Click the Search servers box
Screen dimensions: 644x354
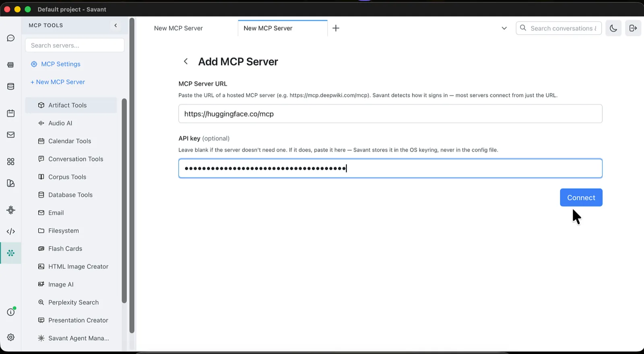pos(75,45)
